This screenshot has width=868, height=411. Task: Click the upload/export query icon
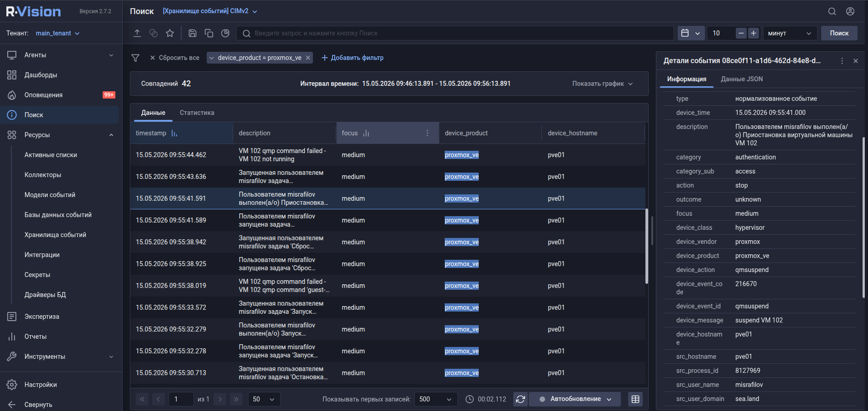point(137,33)
